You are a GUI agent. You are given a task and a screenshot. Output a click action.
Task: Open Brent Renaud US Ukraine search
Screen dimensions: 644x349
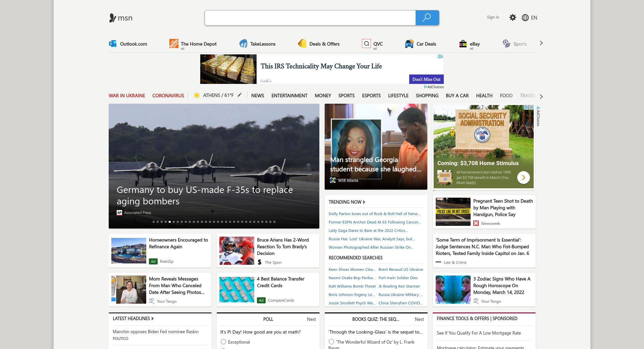pyautogui.click(x=401, y=269)
